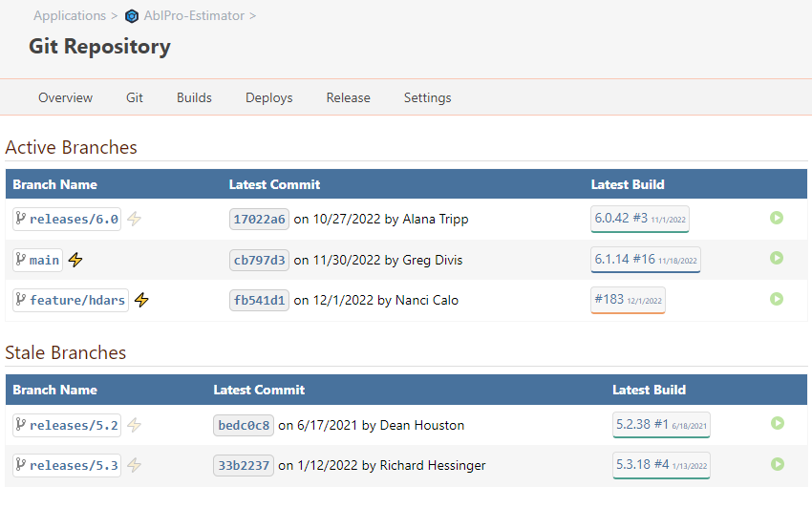
Task: Open the Builds tab
Action: [x=194, y=97]
